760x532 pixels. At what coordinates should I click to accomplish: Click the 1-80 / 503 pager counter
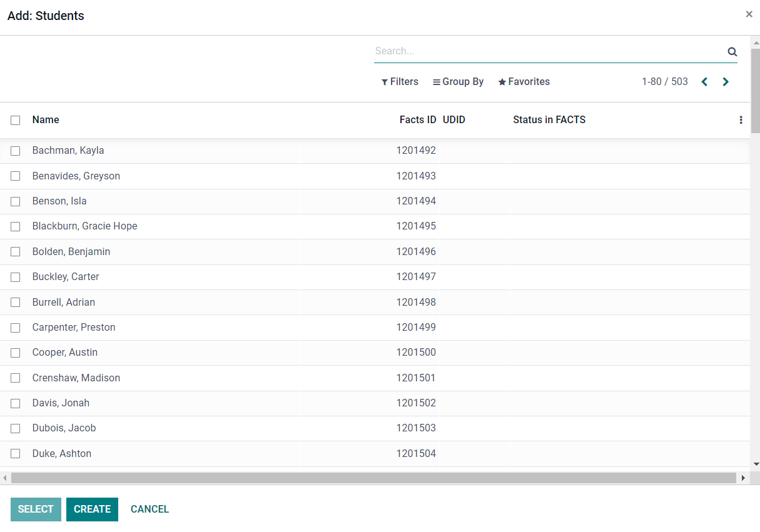[665, 82]
